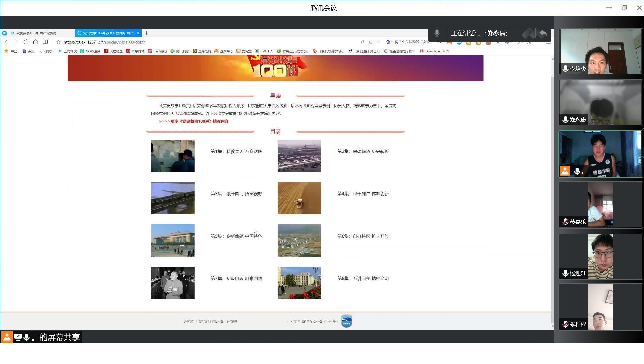Image resolution: width=644 pixels, height=364 pixels.
Task: Click the 网站地图 footer link
Action: tap(217, 322)
